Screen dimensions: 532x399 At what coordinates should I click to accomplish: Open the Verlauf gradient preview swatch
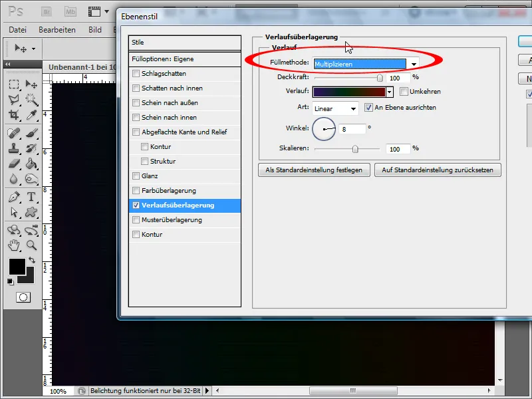349,92
